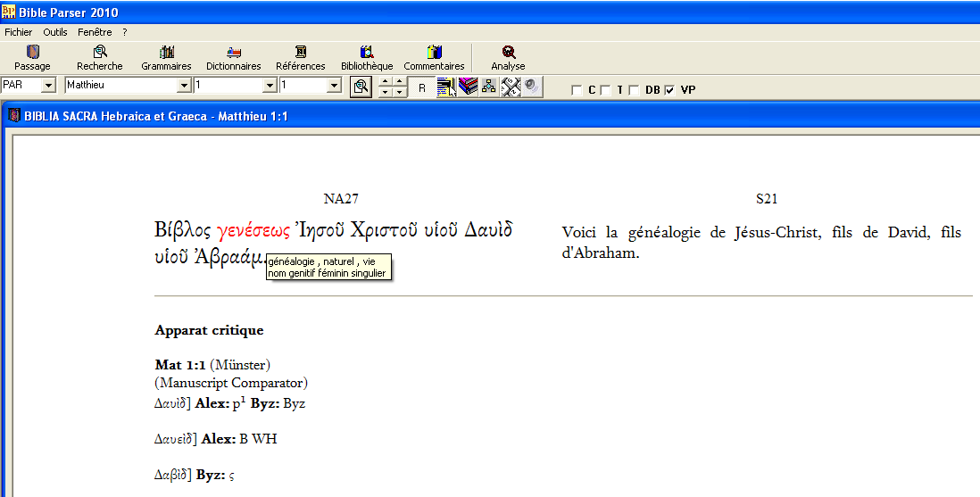980x497 pixels.
Task: Open the Bibliothèque library
Action: pos(367,58)
